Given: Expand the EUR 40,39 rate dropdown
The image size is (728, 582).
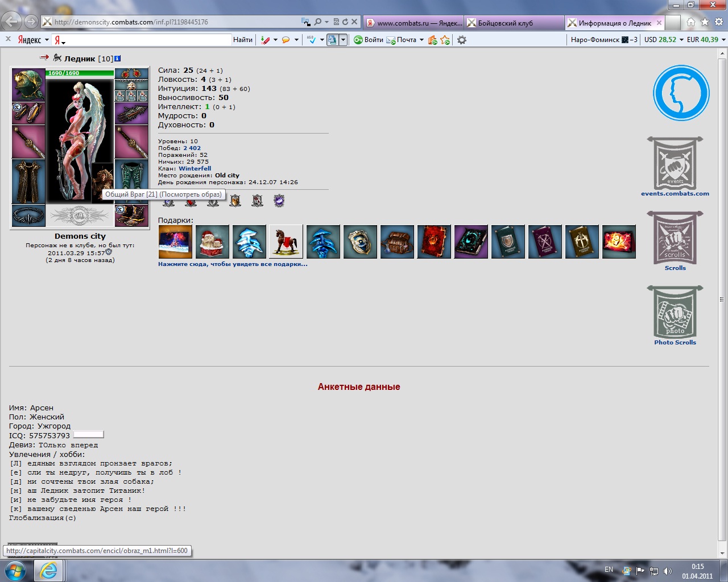Looking at the screenshot, I should tap(723, 40).
